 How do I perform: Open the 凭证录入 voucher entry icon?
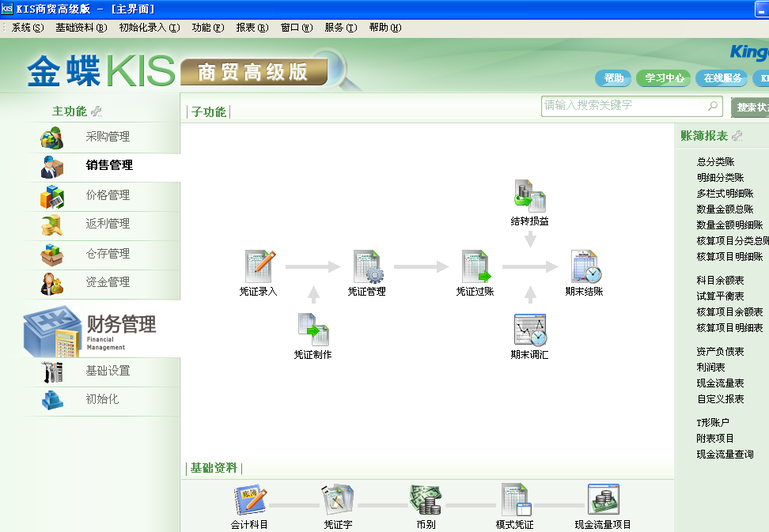point(260,266)
